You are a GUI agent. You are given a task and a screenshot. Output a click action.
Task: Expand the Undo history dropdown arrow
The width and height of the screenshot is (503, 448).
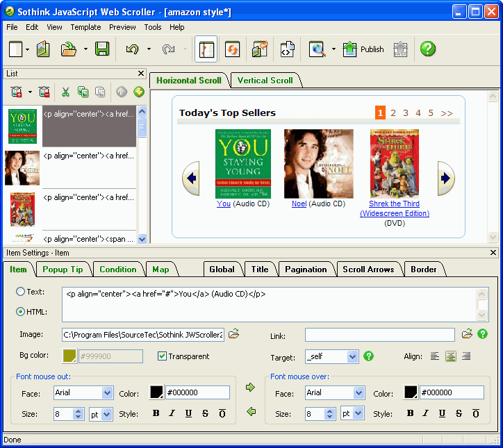149,49
